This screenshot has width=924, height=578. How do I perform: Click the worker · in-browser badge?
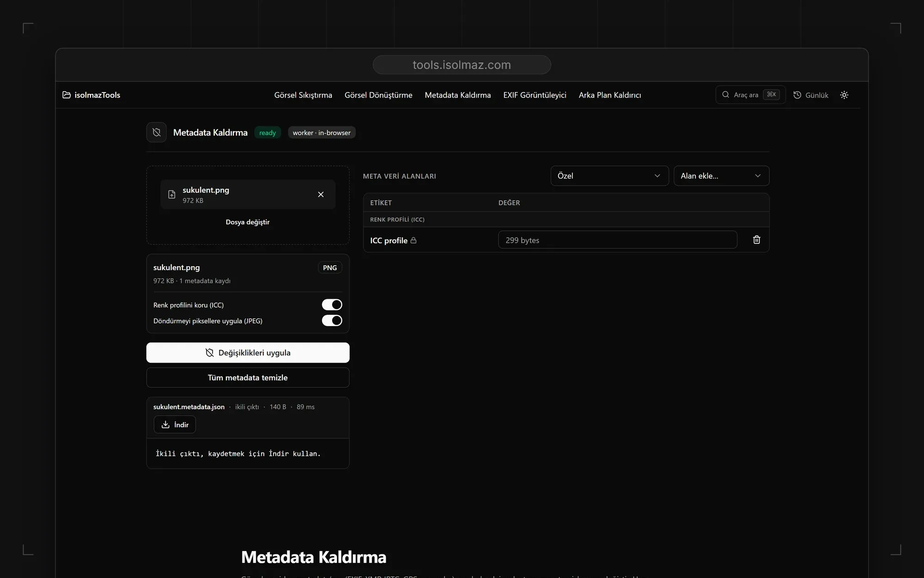(x=322, y=133)
